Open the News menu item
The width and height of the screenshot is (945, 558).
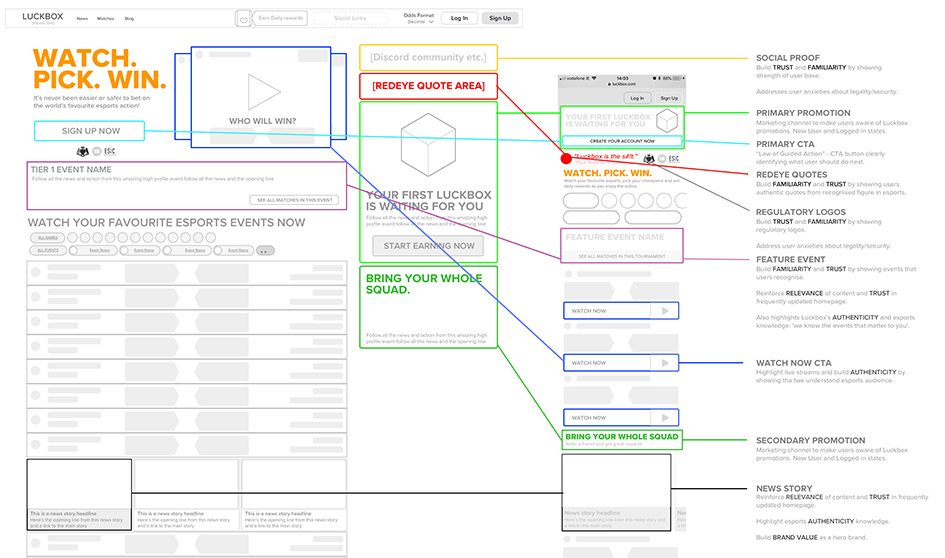pos(82,18)
